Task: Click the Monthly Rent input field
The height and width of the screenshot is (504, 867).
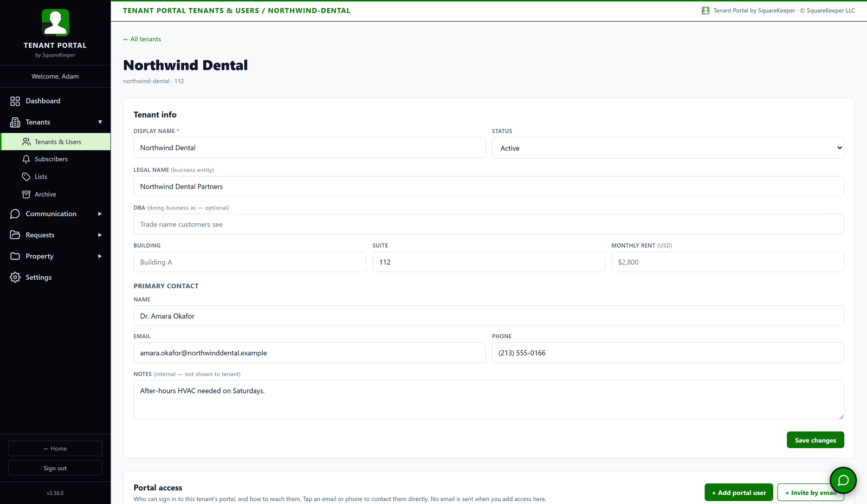Action: [727, 262]
